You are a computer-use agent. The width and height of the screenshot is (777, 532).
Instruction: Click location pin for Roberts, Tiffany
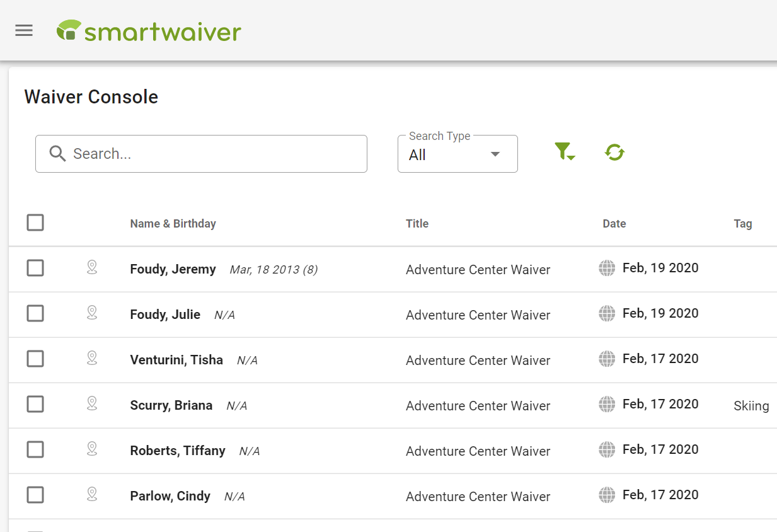pos(92,449)
